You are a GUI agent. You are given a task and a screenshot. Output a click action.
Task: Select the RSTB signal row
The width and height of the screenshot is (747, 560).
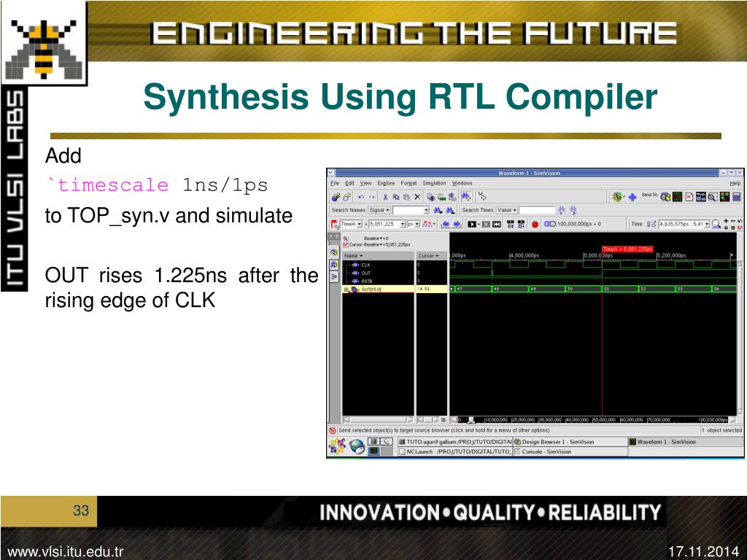click(x=379, y=281)
